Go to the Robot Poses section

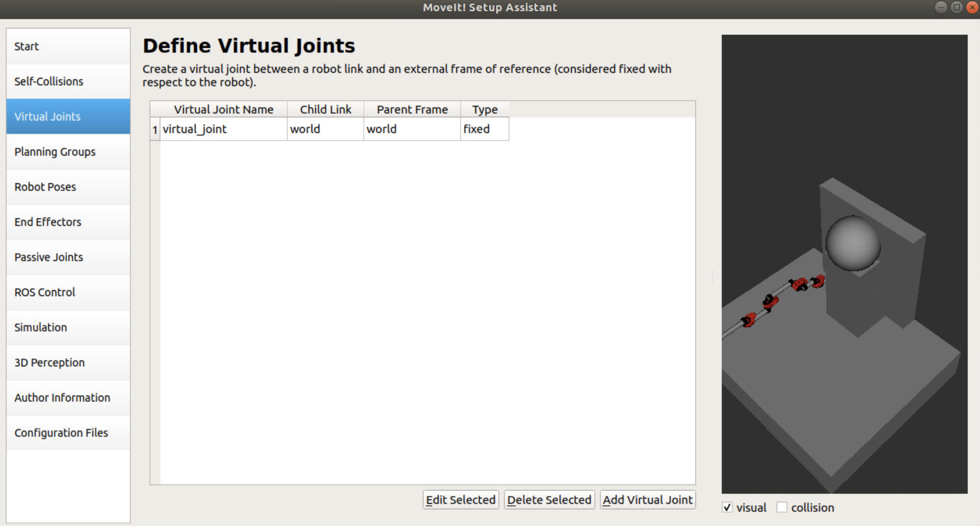(67, 187)
